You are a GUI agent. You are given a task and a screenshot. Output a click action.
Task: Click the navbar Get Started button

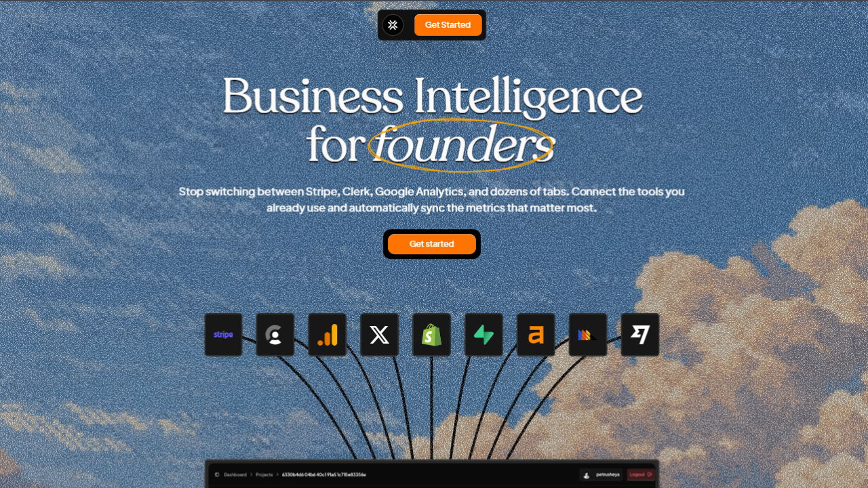click(x=448, y=25)
